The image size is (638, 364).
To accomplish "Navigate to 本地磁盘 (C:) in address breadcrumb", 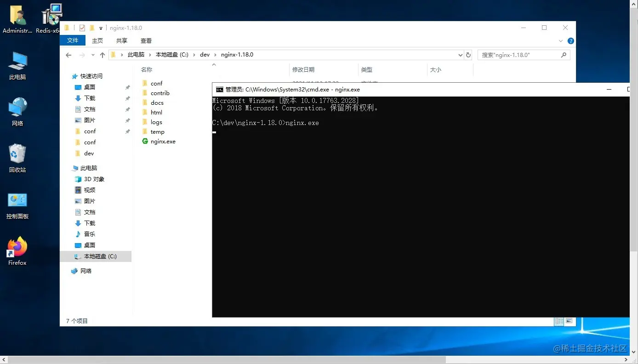I will pos(172,55).
